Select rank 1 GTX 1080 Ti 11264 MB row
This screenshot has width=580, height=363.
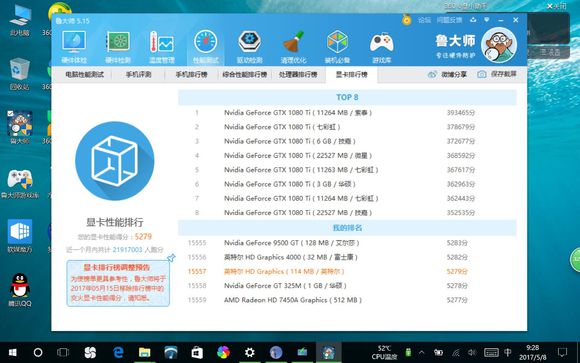(347, 112)
